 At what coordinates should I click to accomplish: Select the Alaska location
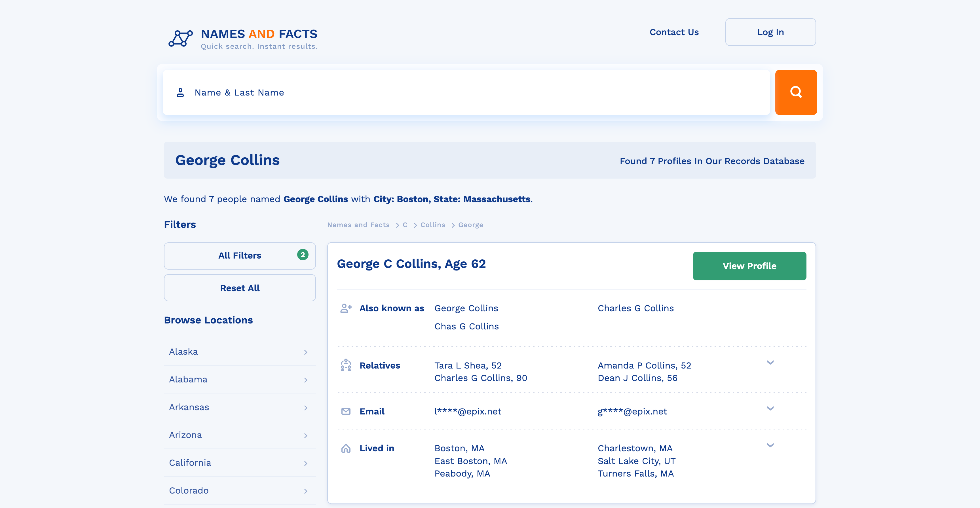click(240, 352)
